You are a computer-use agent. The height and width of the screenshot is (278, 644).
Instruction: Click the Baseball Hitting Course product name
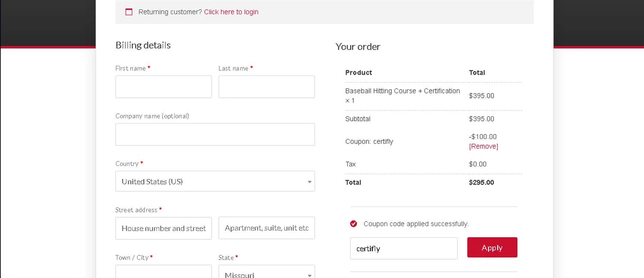coord(402,91)
